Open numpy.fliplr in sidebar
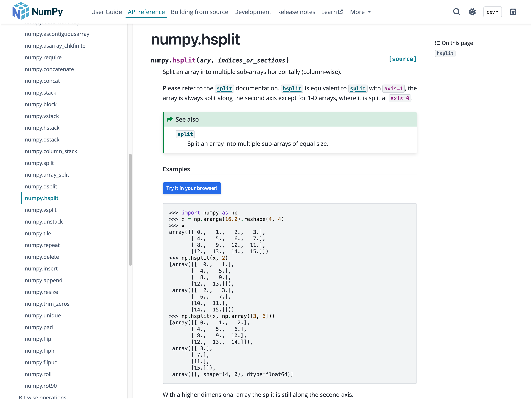532x399 pixels. 40,351
